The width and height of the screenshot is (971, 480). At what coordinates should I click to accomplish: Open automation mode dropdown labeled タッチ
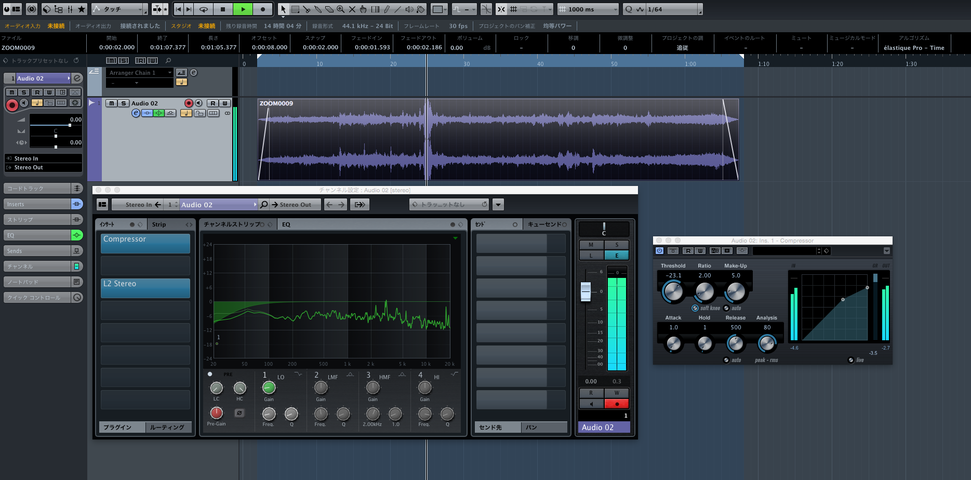[120, 9]
